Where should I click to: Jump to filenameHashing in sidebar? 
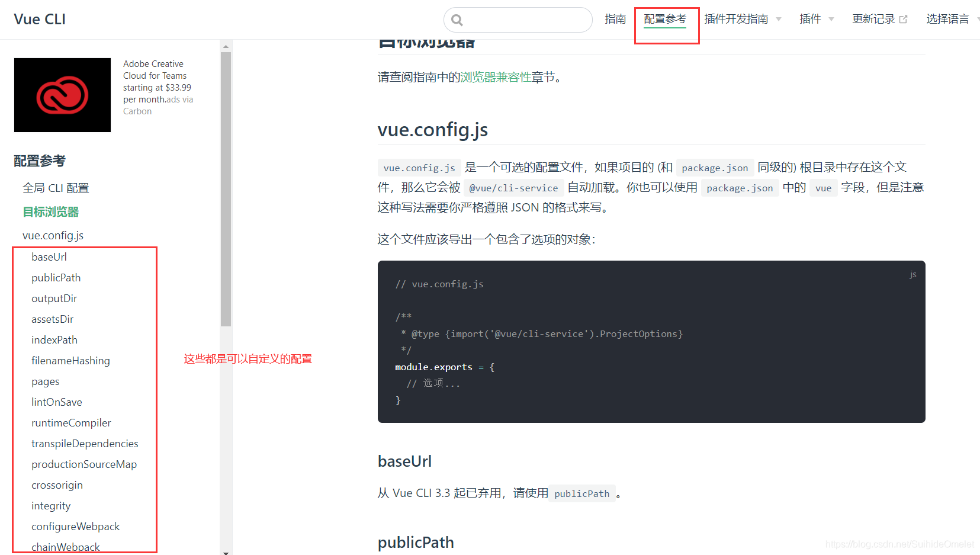coord(70,360)
